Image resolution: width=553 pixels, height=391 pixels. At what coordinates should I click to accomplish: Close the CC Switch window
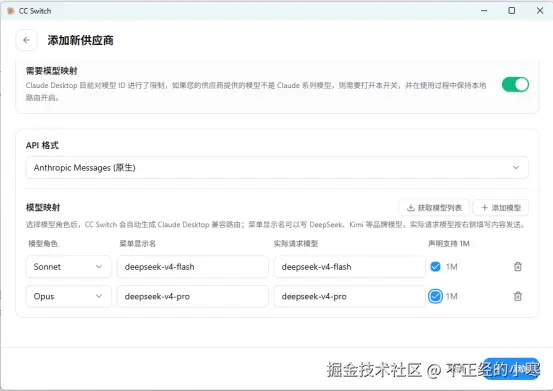click(x=540, y=11)
